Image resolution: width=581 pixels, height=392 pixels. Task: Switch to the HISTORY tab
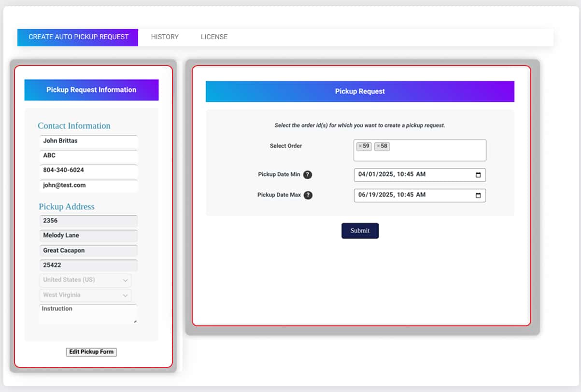click(x=165, y=37)
